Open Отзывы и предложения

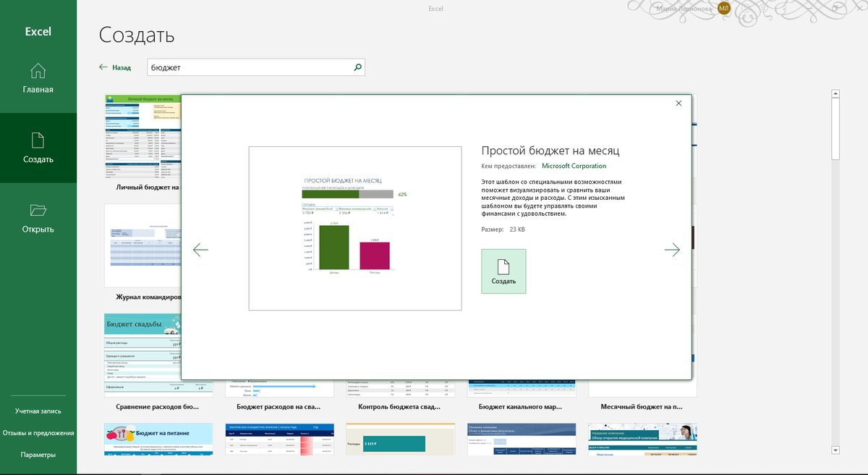pyautogui.click(x=38, y=433)
